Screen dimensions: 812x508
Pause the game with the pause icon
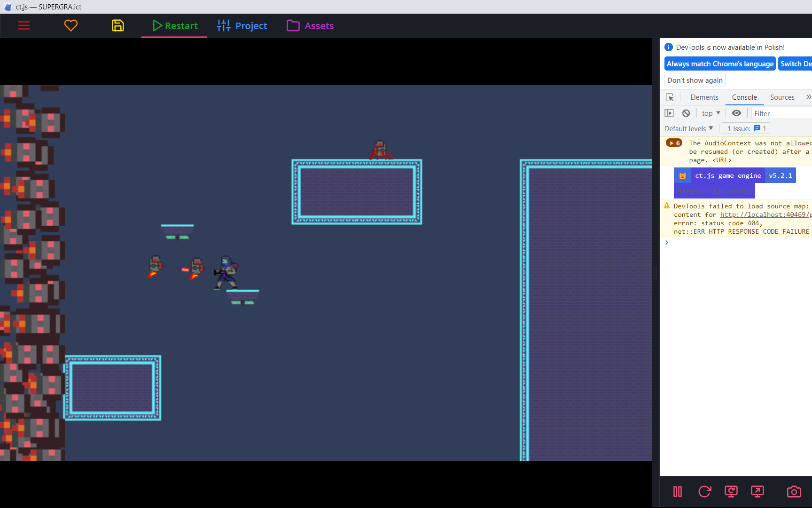pyautogui.click(x=678, y=492)
